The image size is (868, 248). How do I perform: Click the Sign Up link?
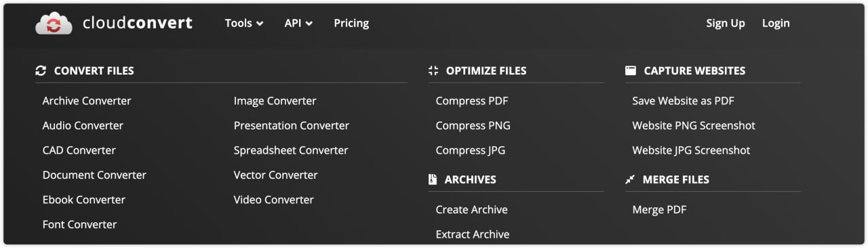point(726,23)
